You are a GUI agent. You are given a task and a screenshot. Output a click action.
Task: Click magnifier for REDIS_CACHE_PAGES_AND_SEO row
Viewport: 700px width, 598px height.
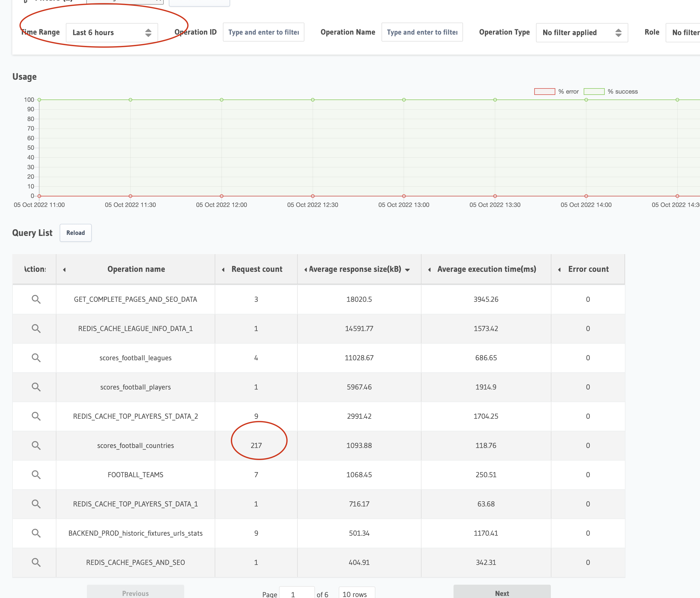tap(36, 562)
